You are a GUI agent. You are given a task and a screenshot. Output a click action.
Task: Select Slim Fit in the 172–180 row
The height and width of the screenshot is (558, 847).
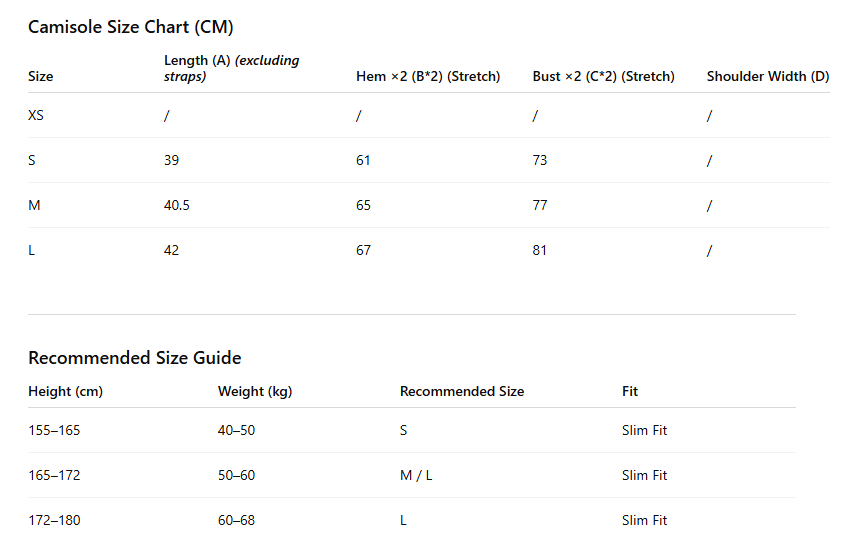644,520
